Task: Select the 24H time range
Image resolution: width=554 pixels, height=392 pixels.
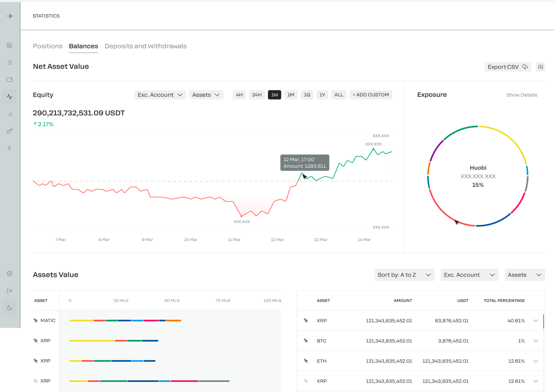Action: click(257, 95)
